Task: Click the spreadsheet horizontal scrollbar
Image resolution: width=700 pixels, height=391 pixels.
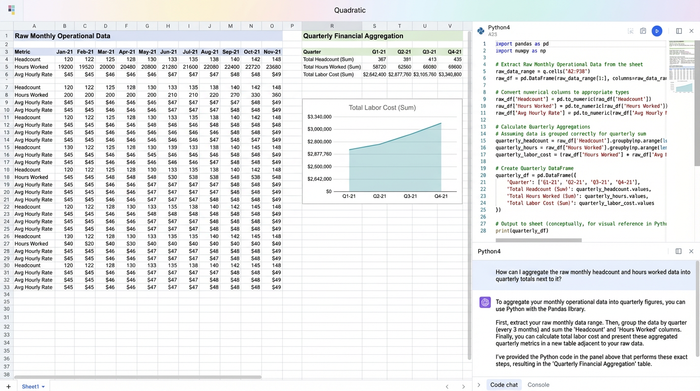Action: coord(138,377)
